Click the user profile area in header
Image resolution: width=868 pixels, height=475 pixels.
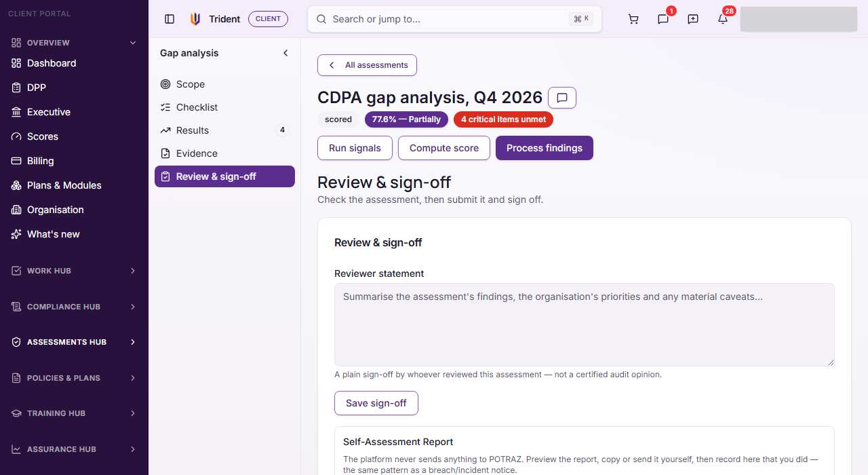pos(799,19)
